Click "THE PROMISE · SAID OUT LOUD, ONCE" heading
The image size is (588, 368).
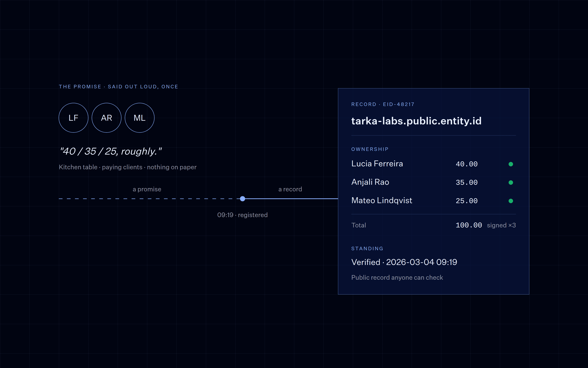coord(118,87)
